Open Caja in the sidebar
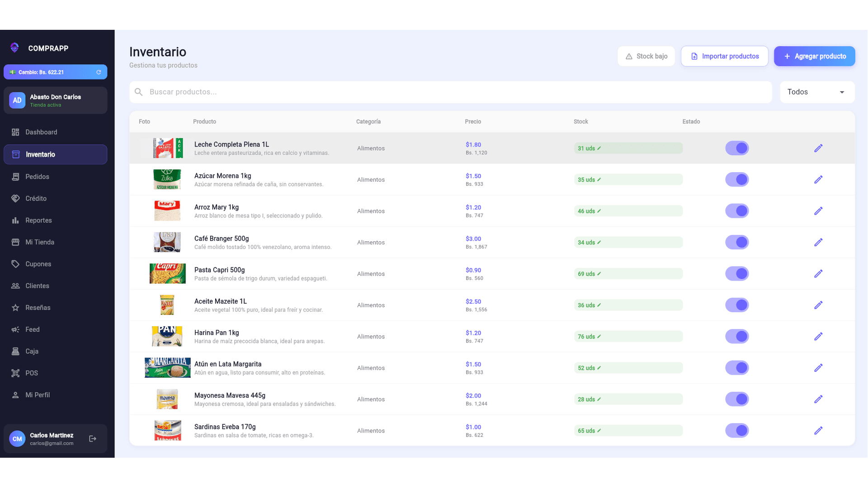 pyautogui.click(x=55, y=352)
